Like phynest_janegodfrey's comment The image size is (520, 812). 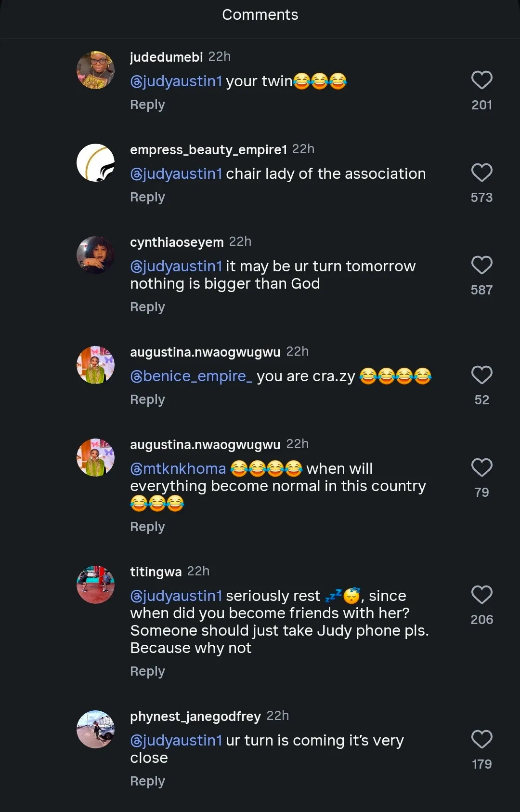(481, 740)
